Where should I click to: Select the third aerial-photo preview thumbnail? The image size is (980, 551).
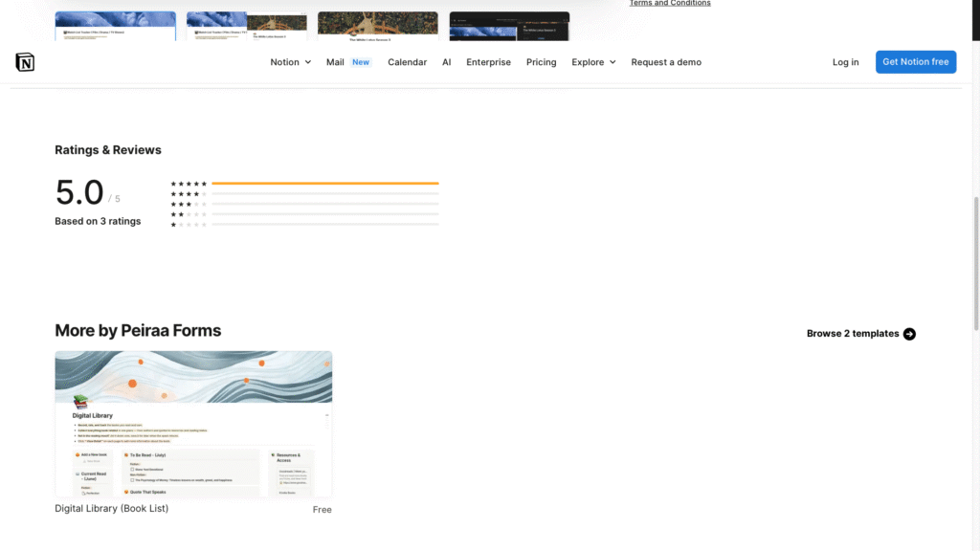point(377,26)
